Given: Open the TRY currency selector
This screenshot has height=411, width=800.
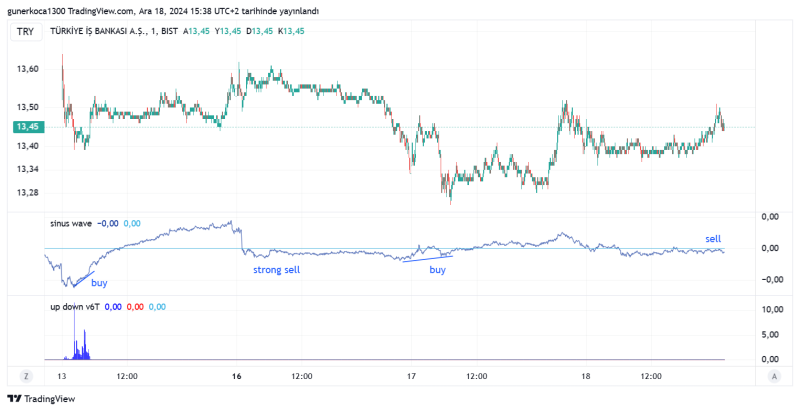Looking at the screenshot, I should click(25, 31).
